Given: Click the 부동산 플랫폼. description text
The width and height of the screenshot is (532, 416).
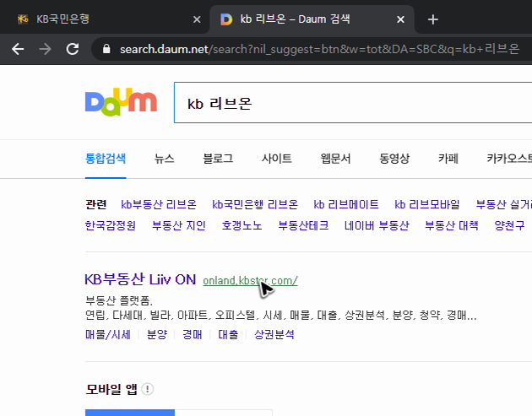Looking at the screenshot, I should (119, 300).
